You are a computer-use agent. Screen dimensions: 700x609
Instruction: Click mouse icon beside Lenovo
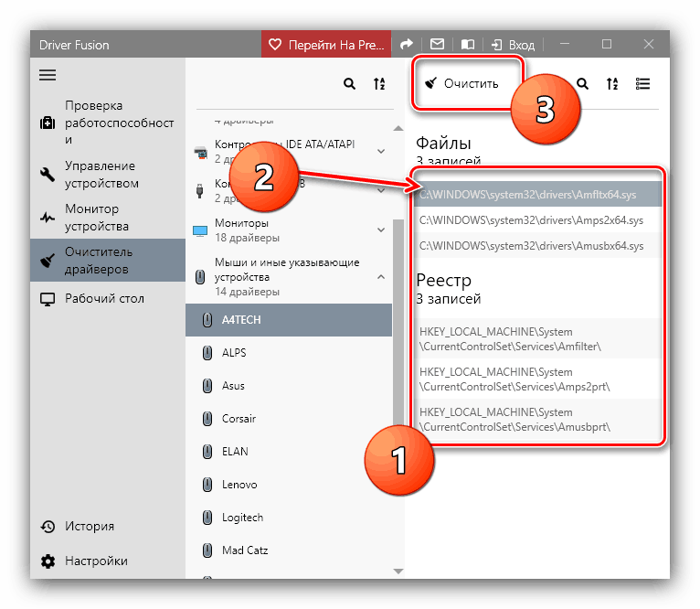[207, 485]
